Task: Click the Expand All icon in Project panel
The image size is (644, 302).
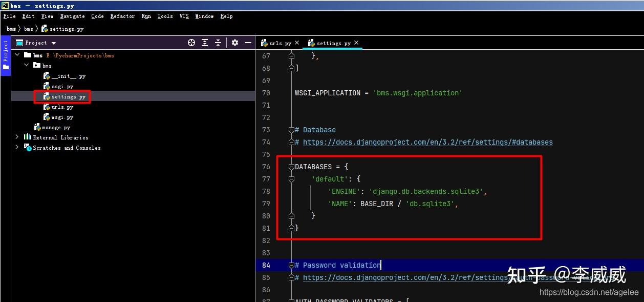Action: pos(205,43)
